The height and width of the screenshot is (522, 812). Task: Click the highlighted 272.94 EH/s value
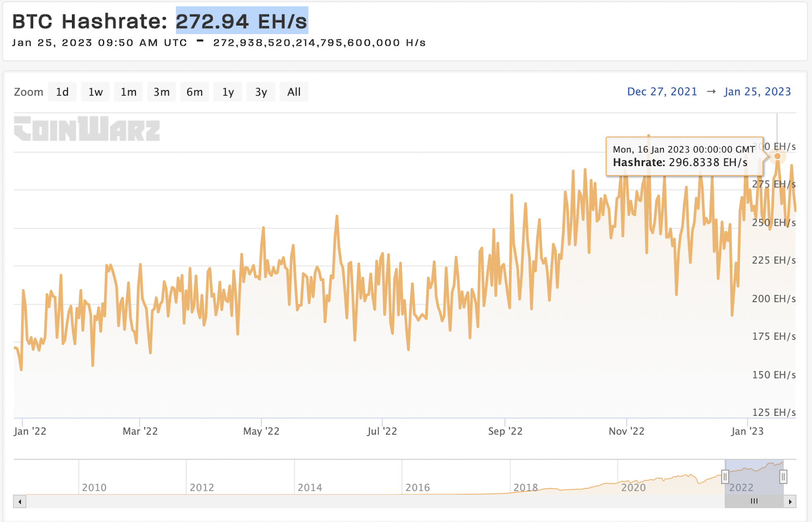tap(242, 21)
